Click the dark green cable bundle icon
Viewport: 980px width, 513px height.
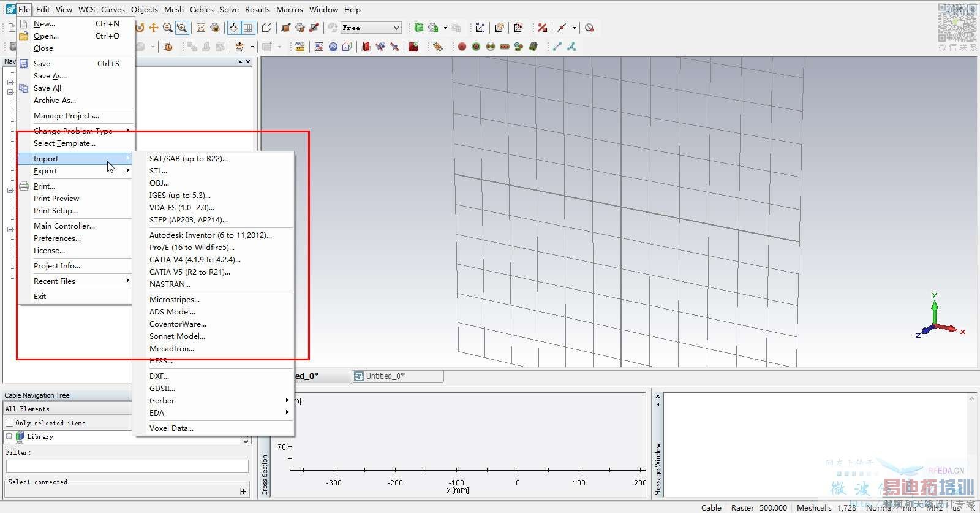[533, 47]
